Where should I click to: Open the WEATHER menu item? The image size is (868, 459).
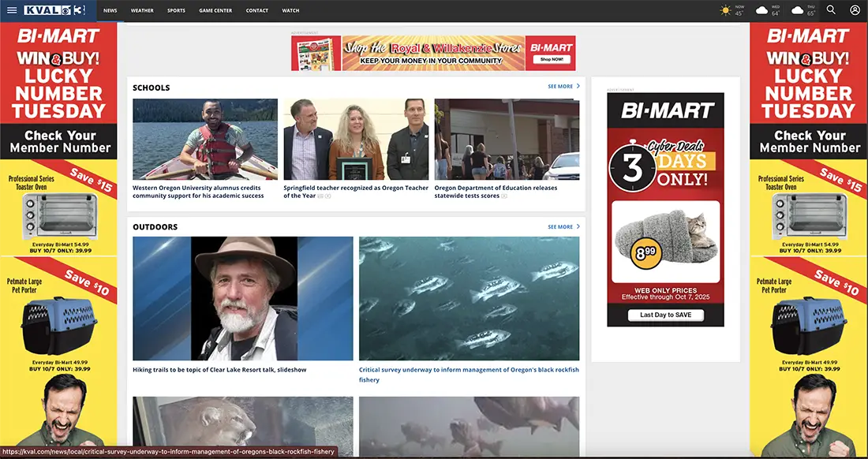pyautogui.click(x=142, y=10)
